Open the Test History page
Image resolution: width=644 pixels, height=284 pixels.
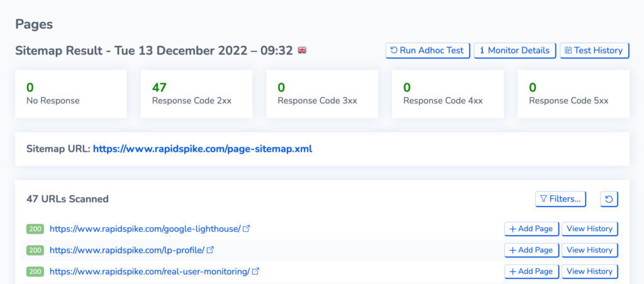pyautogui.click(x=594, y=50)
